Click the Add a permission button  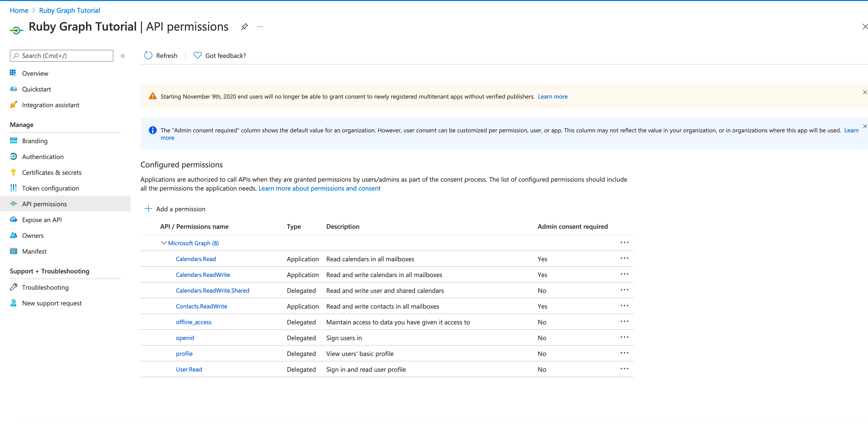[175, 209]
